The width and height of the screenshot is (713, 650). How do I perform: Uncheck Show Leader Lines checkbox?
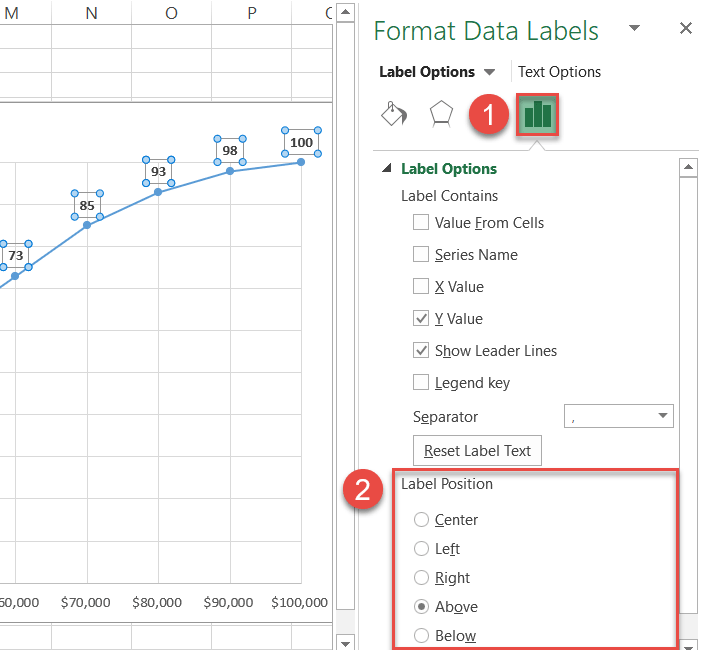[421, 350]
